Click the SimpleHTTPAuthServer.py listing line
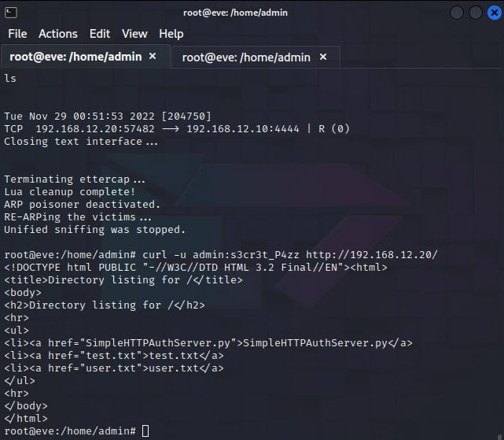 pos(208,343)
